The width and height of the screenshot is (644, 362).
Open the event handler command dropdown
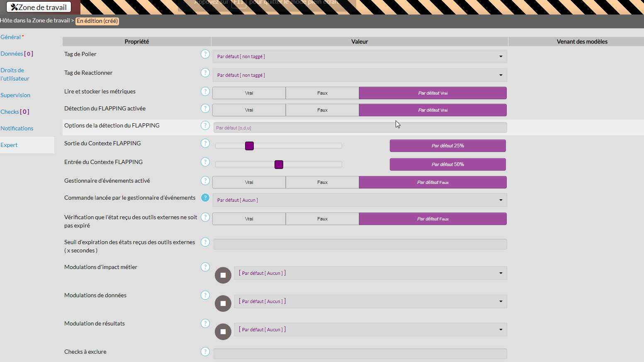pos(360,200)
